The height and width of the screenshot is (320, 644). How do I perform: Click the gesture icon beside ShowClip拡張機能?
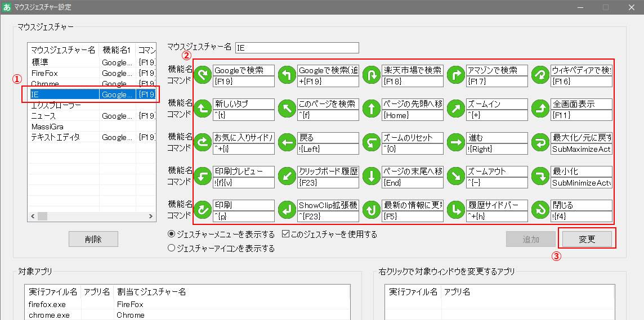[287, 210]
